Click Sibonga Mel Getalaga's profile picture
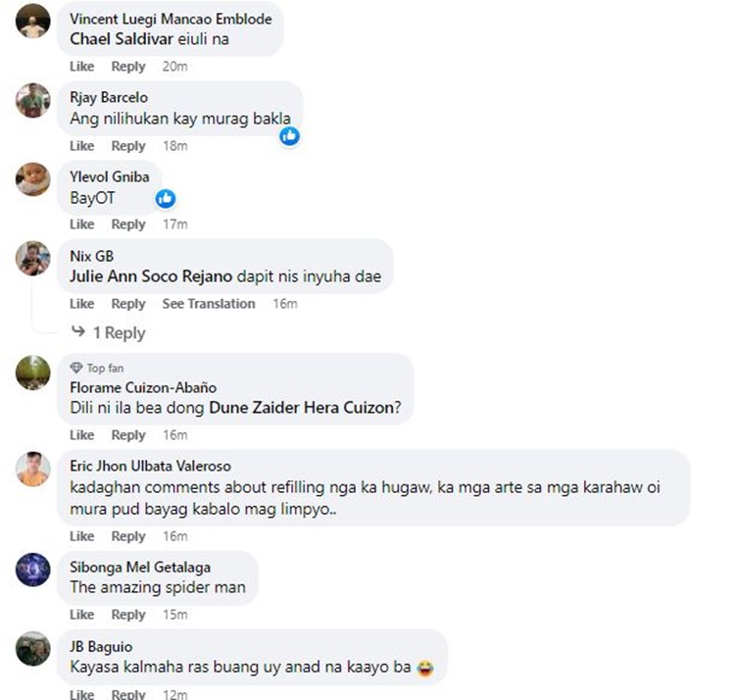This screenshot has width=735, height=700. [33, 570]
